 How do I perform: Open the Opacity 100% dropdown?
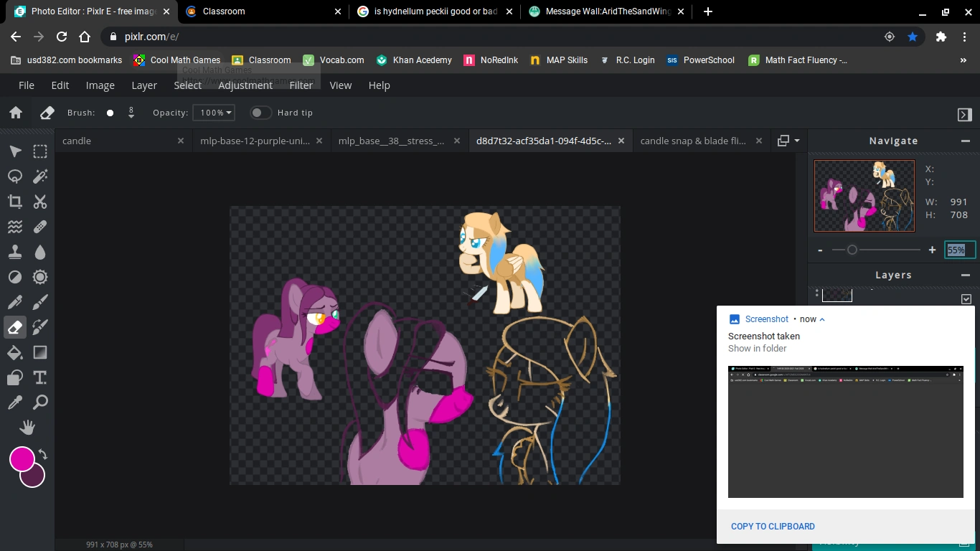tap(214, 113)
